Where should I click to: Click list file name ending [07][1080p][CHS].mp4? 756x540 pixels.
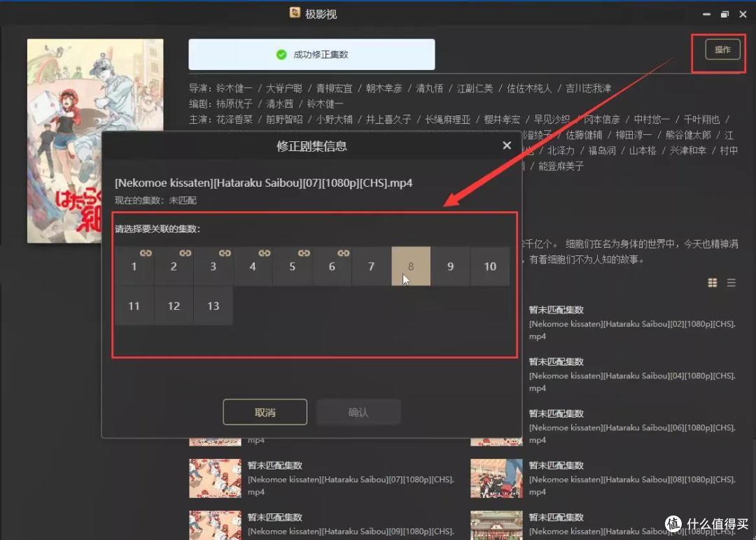[x=351, y=485]
